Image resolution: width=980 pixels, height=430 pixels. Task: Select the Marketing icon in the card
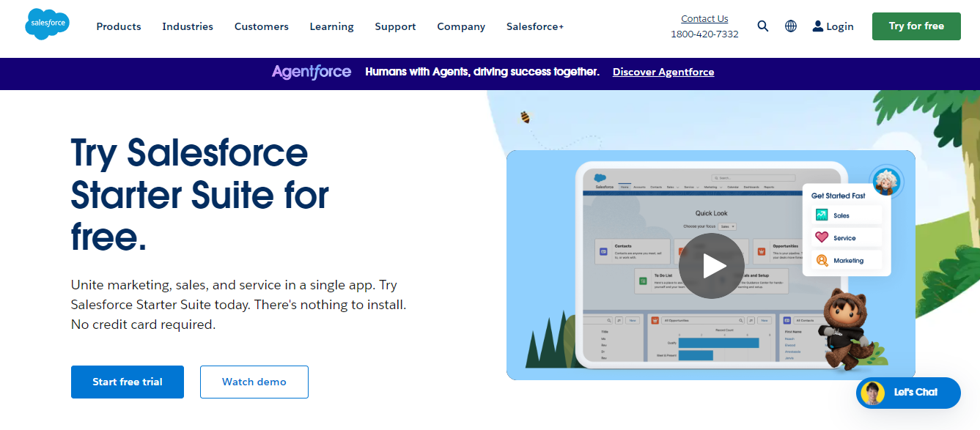pyautogui.click(x=822, y=260)
